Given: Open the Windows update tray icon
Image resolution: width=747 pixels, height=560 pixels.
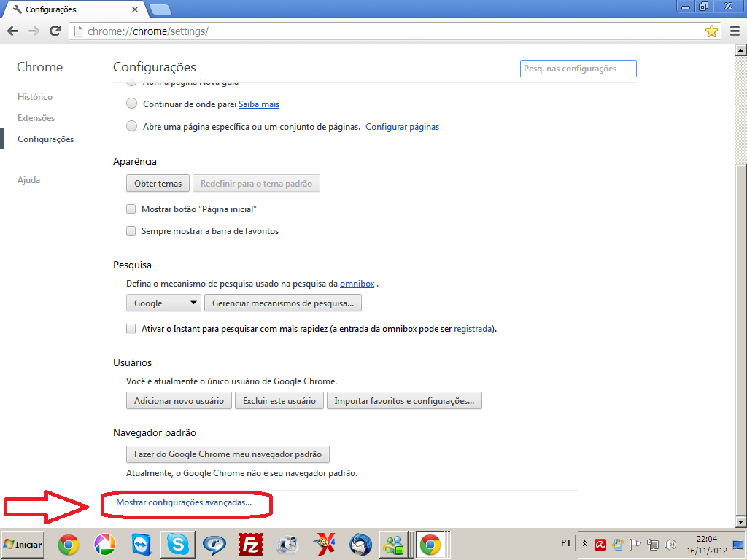Looking at the screenshot, I should (x=618, y=544).
